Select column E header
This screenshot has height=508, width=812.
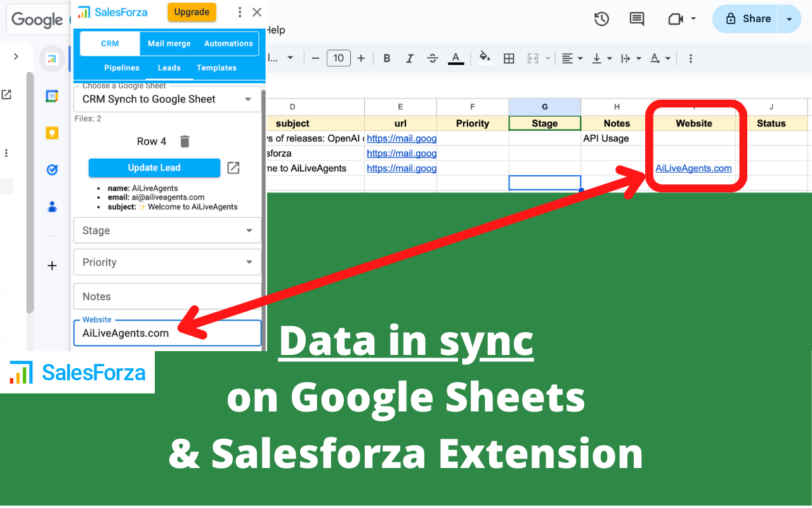(400, 107)
